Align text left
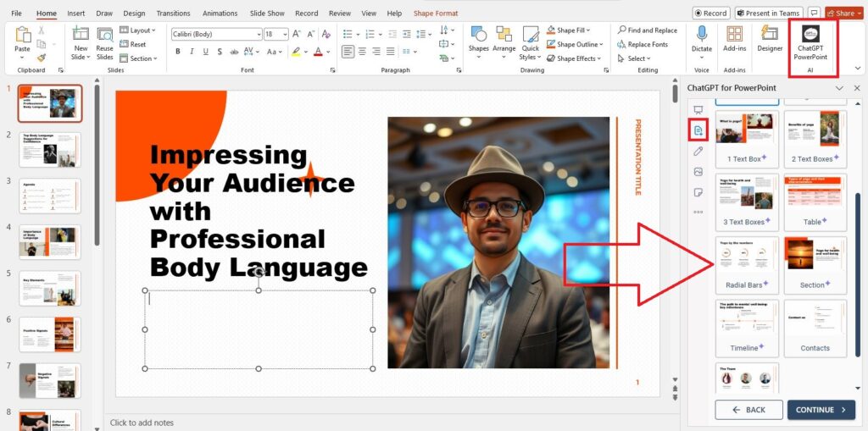 click(348, 52)
